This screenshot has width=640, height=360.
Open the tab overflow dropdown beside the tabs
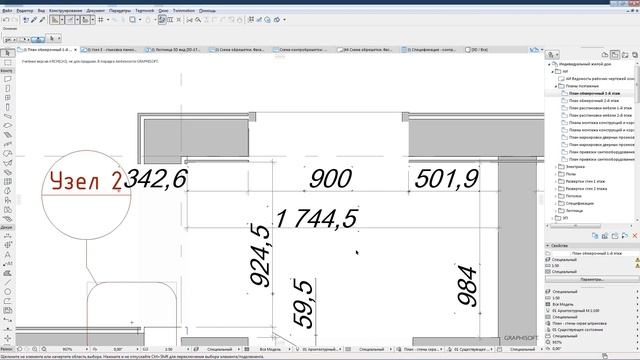pyautogui.click(x=542, y=50)
